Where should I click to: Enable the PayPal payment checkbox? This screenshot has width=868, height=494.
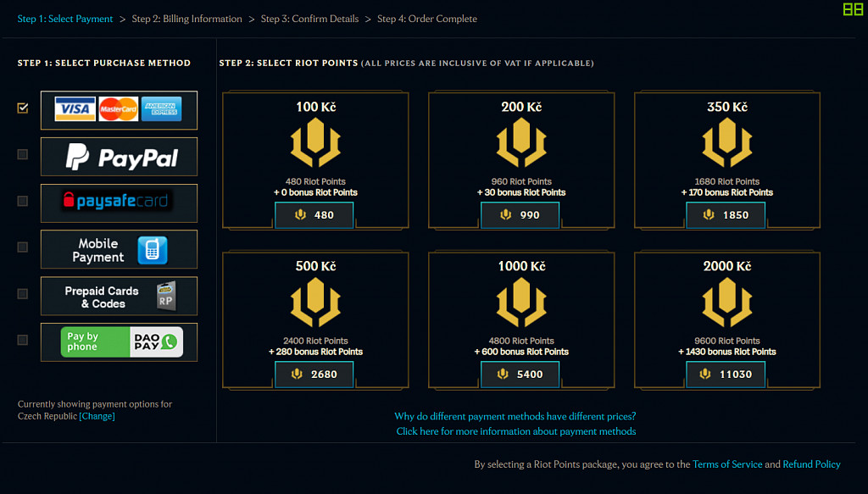(22, 154)
